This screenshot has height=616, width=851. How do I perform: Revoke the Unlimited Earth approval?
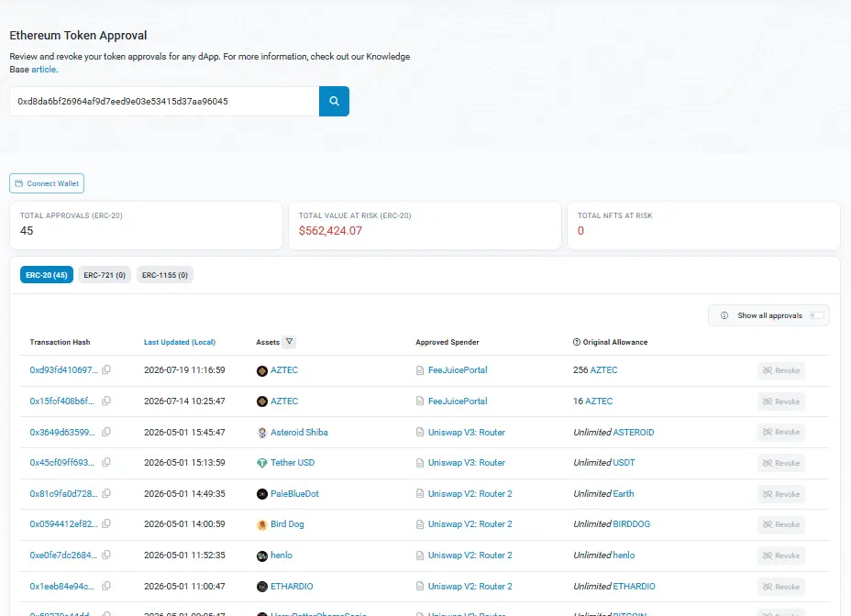click(781, 494)
